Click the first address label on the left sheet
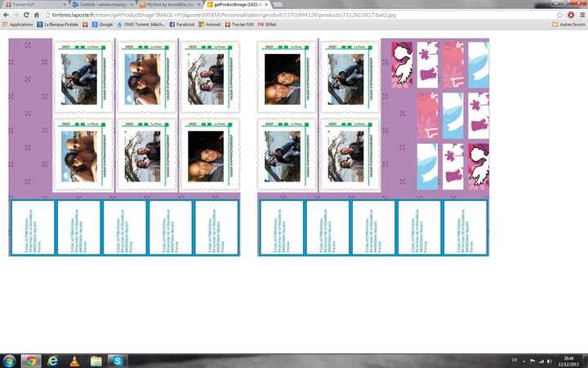The image size is (588, 368). (x=33, y=227)
